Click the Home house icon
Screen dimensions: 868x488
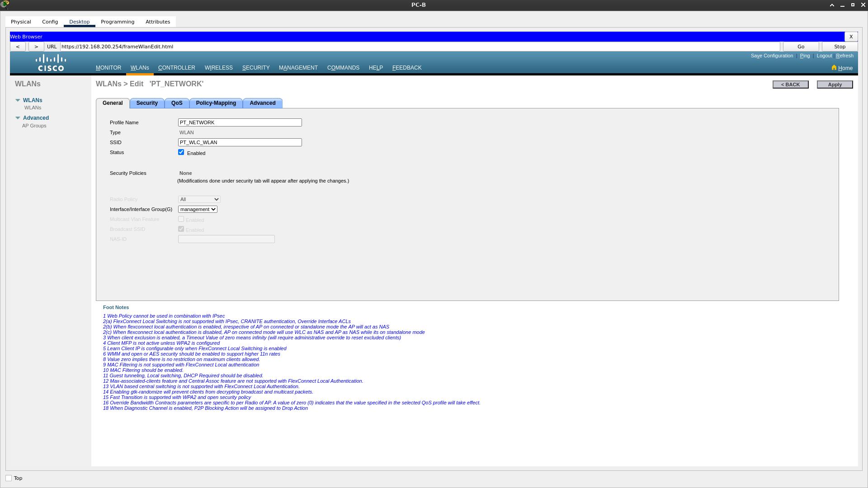pyautogui.click(x=834, y=68)
